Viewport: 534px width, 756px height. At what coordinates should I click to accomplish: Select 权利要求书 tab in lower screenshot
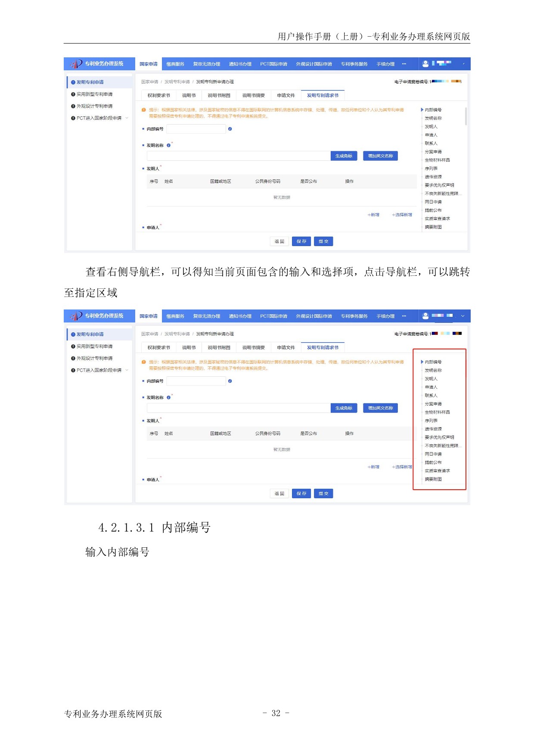click(x=158, y=347)
